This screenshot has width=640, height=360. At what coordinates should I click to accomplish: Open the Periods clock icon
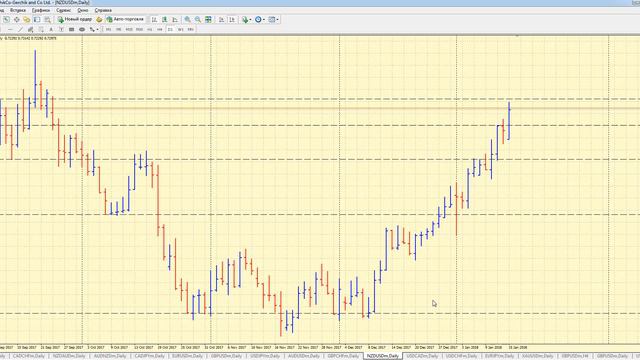coord(258,19)
